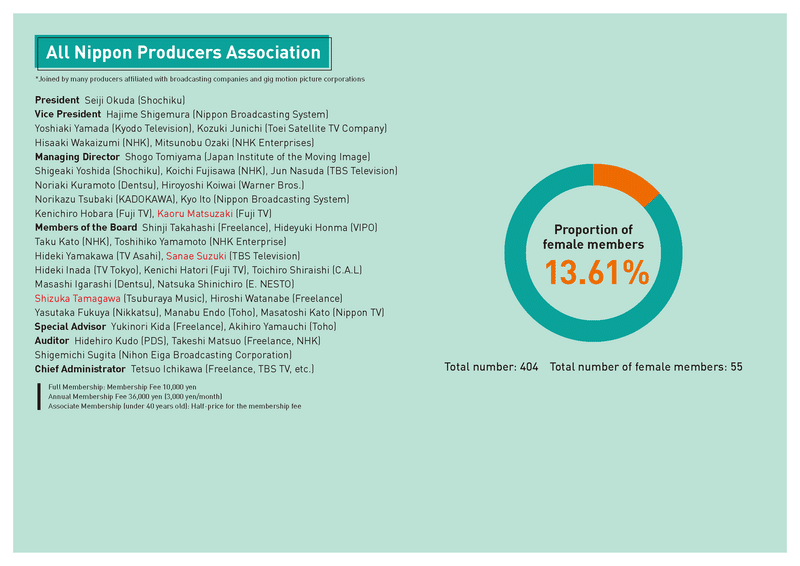Click the 'Total number: 404' text
Screen dimensions: 800x566
coord(491,367)
